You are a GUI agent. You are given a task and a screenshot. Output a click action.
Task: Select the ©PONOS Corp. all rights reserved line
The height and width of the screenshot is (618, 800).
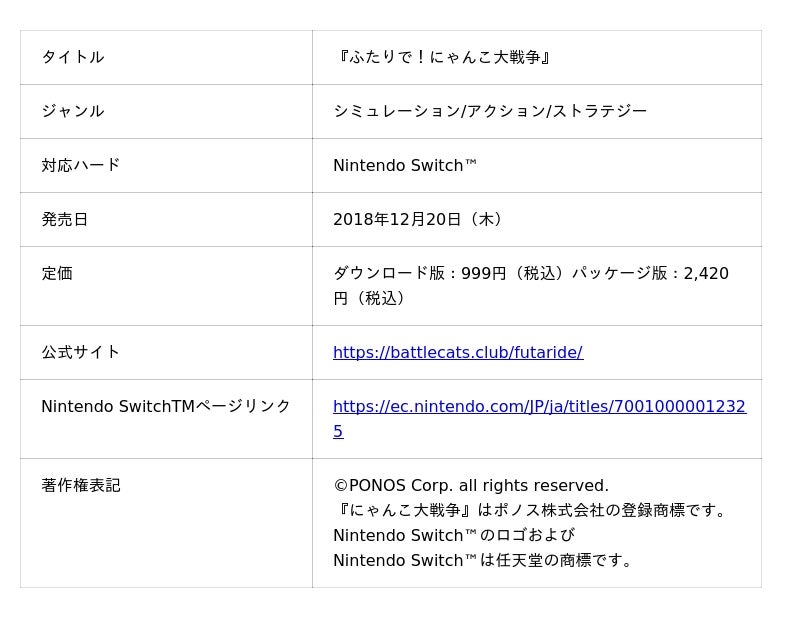[470, 485]
